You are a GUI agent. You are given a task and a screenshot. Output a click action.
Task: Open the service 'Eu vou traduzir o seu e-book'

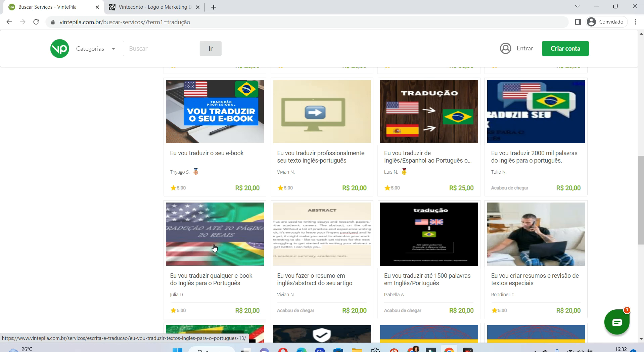pos(206,153)
